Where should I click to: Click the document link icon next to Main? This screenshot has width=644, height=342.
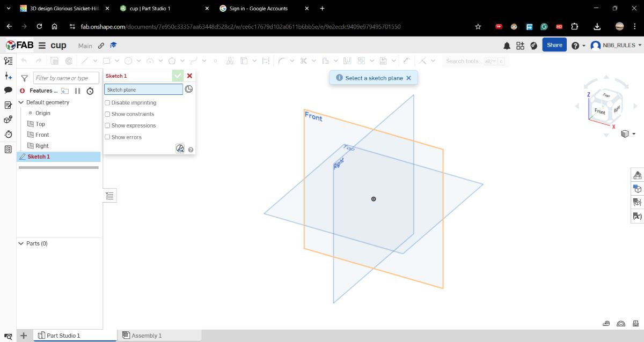pos(101,46)
